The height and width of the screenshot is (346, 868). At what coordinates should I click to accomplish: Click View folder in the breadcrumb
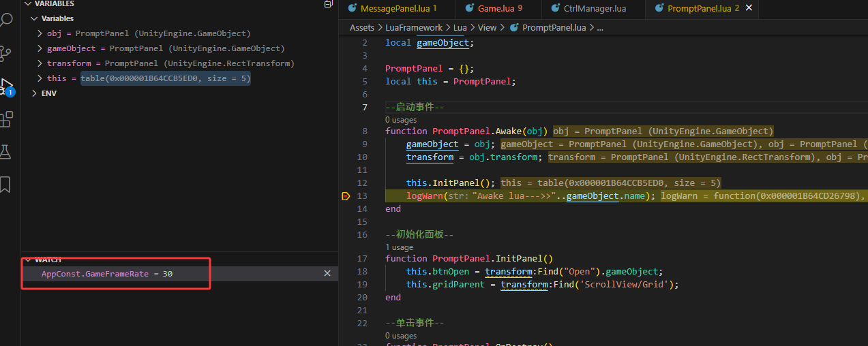coord(487,28)
